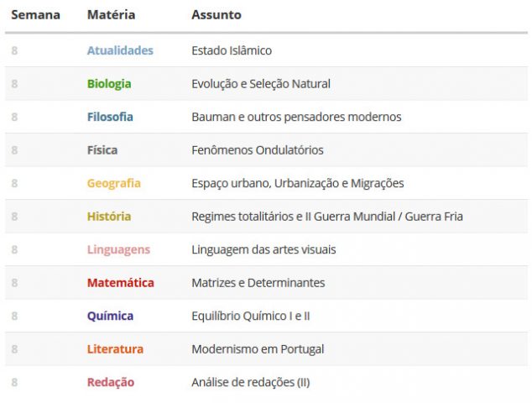Open the Química subject link
The image size is (532, 403).
coord(110,316)
